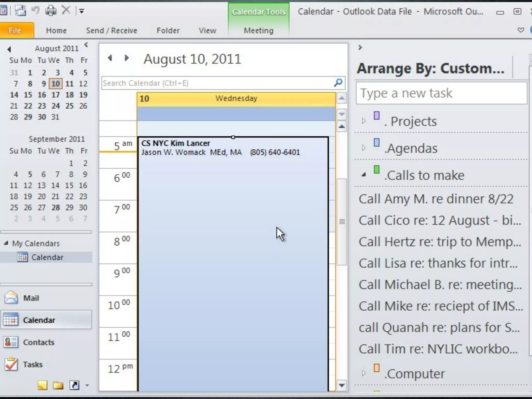Click the Delete X icon in toolbar

pyautogui.click(x=66, y=11)
